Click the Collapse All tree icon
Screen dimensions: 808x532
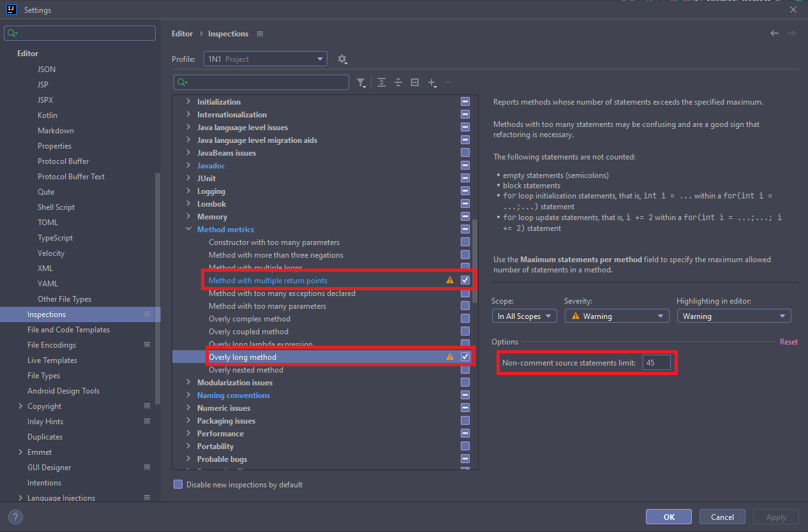click(x=398, y=82)
